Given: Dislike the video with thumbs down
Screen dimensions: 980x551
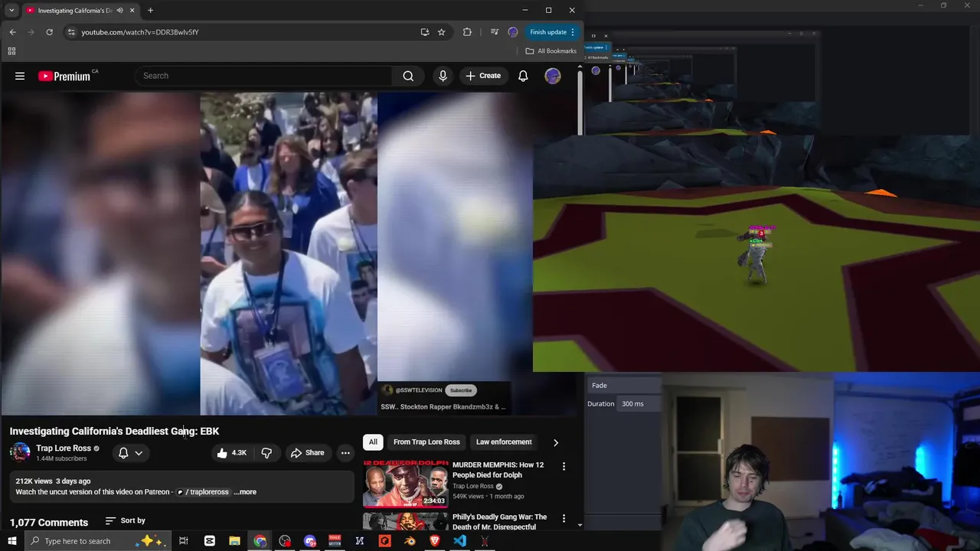Looking at the screenshot, I should coord(266,453).
